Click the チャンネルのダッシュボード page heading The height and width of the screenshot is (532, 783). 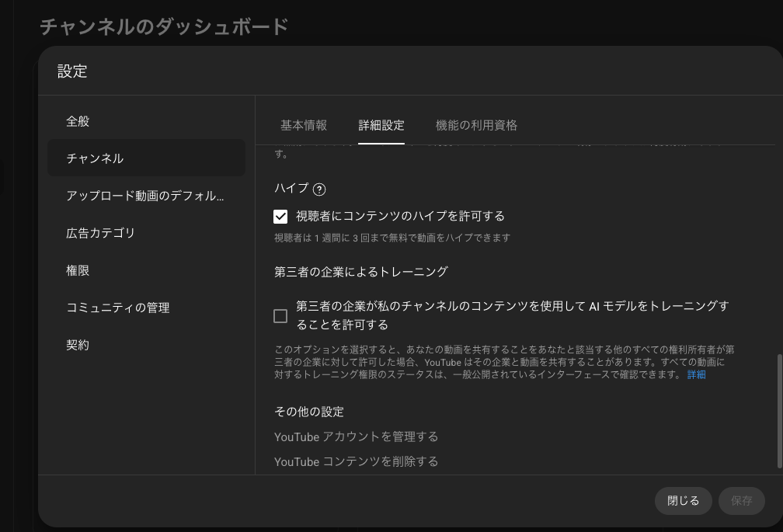pyautogui.click(x=164, y=26)
